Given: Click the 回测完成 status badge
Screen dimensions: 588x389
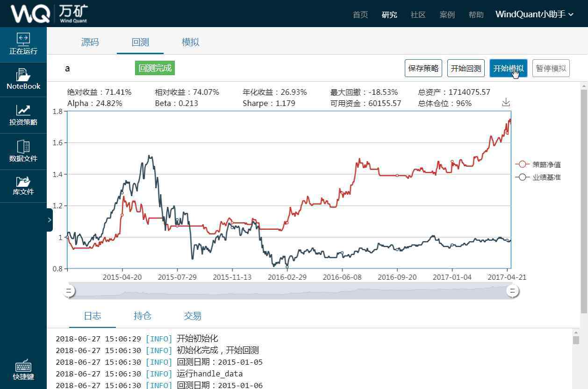Looking at the screenshot, I should click(155, 68).
